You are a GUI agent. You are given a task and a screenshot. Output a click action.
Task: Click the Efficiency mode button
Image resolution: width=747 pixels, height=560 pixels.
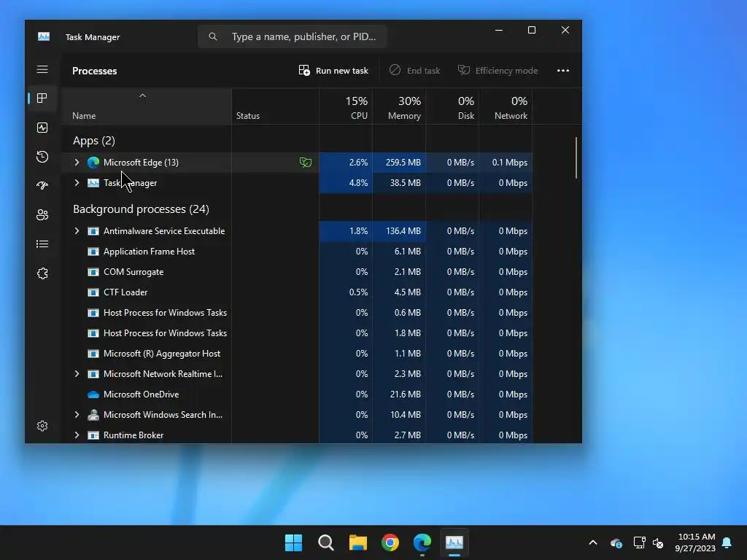pyautogui.click(x=498, y=71)
